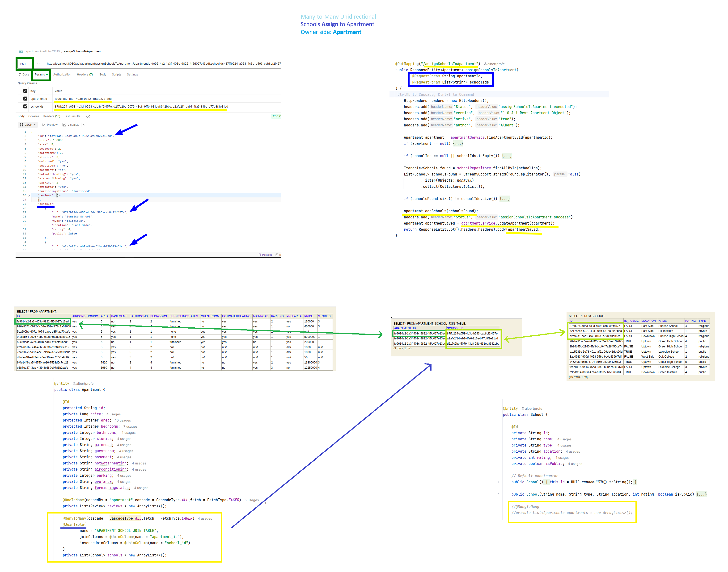Toggle the select-all Key header checkbox

tap(25, 91)
